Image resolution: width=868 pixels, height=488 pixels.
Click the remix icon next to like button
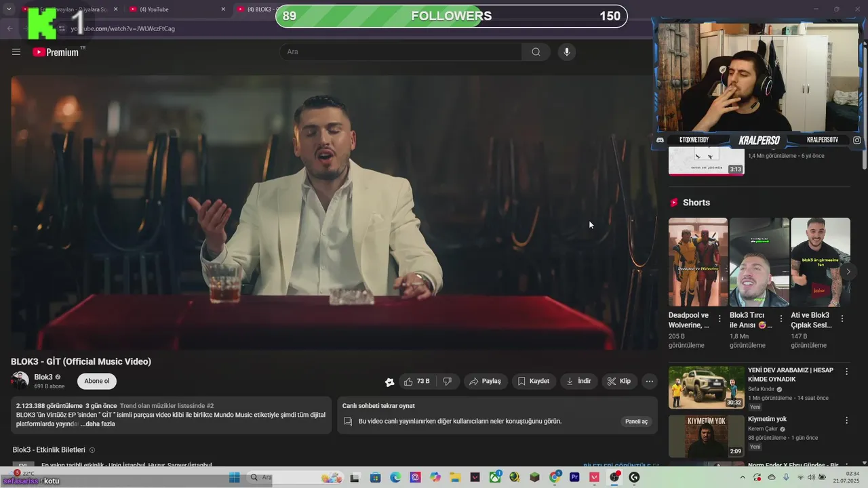(x=389, y=382)
